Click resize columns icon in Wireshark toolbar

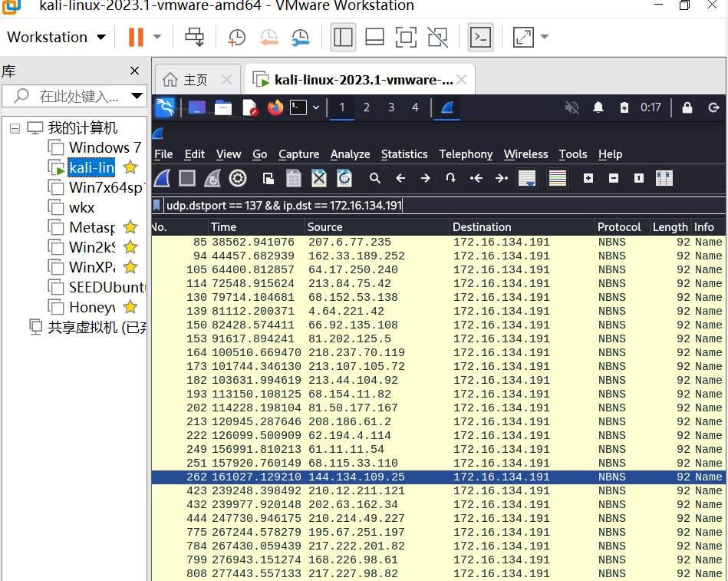(x=664, y=178)
